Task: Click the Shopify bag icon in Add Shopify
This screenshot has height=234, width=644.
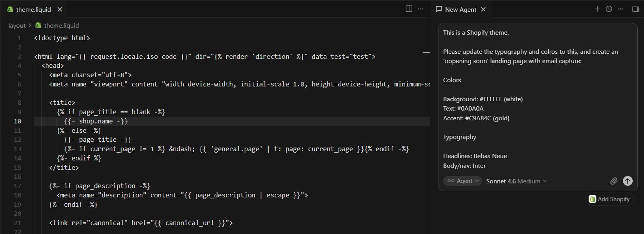Action: point(592,199)
